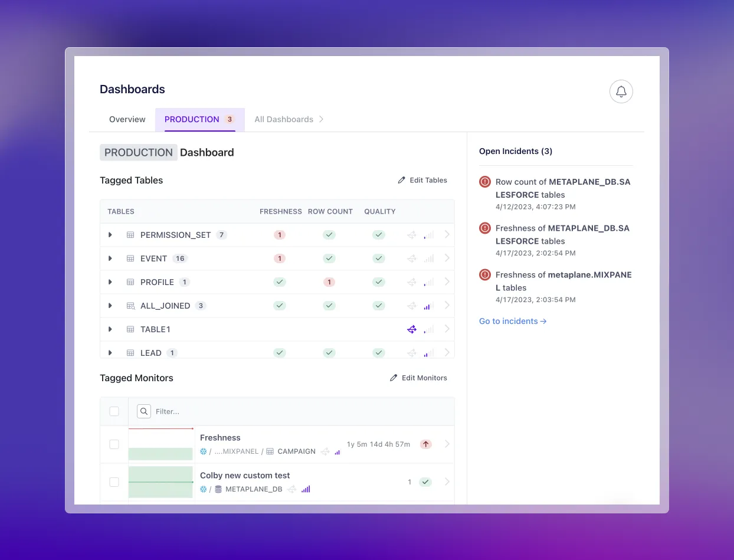The height and width of the screenshot is (560, 734).
Task: Expand the EVENT table row
Action: tap(110, 258)
